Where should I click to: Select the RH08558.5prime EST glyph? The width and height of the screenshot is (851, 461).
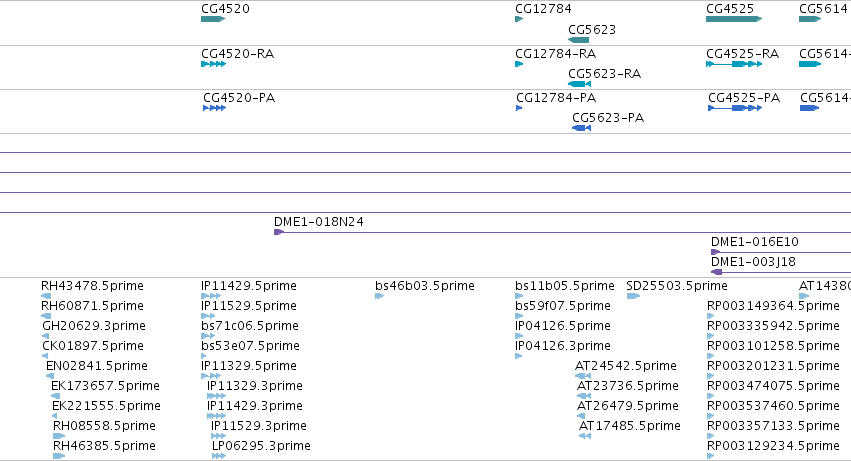pos(59,435)
